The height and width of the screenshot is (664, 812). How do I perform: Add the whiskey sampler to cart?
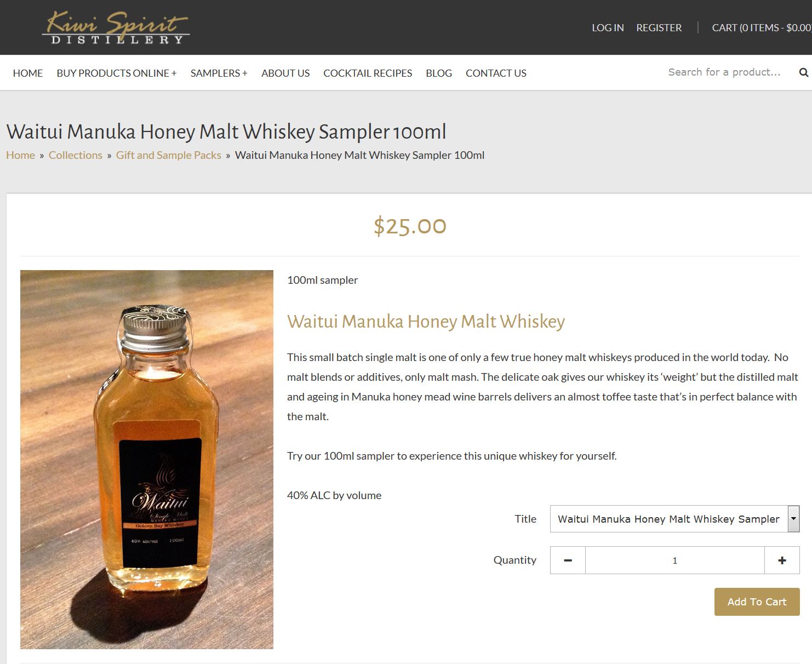(x=757, y=602)
